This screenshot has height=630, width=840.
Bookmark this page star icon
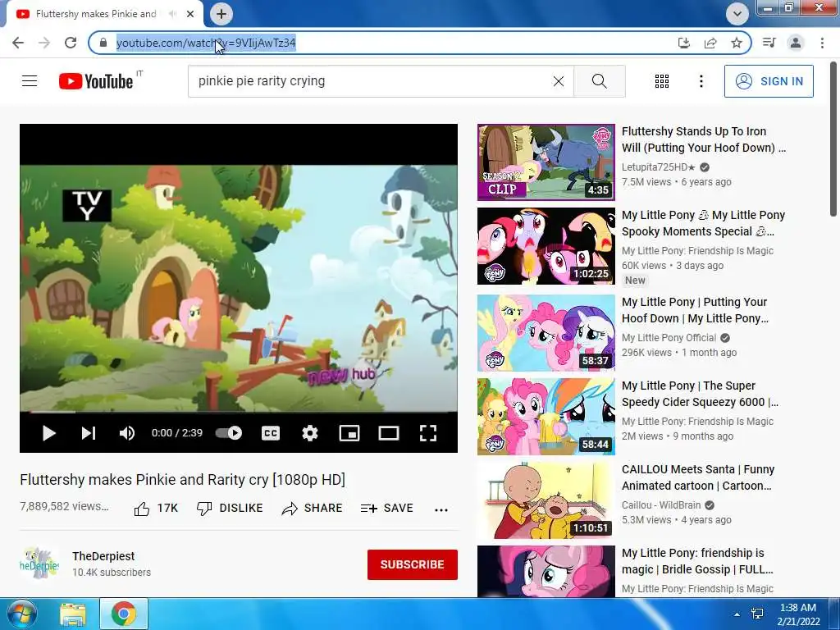coord(737,43)
